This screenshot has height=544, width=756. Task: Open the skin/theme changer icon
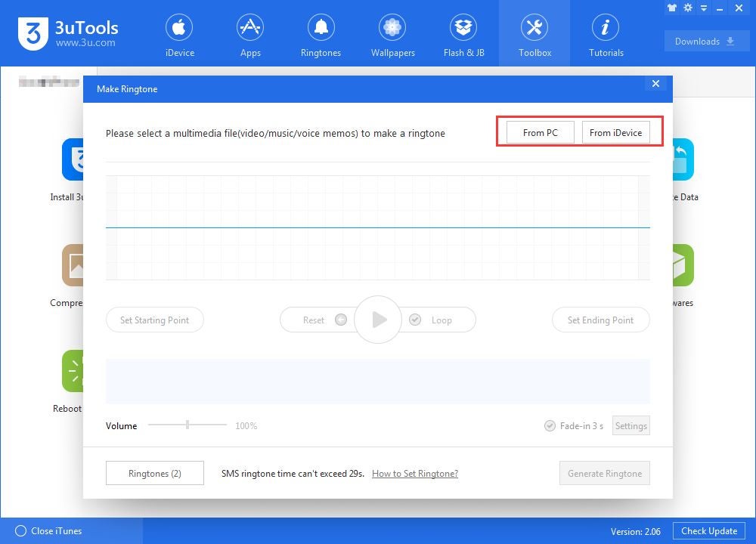coord(671,8)
